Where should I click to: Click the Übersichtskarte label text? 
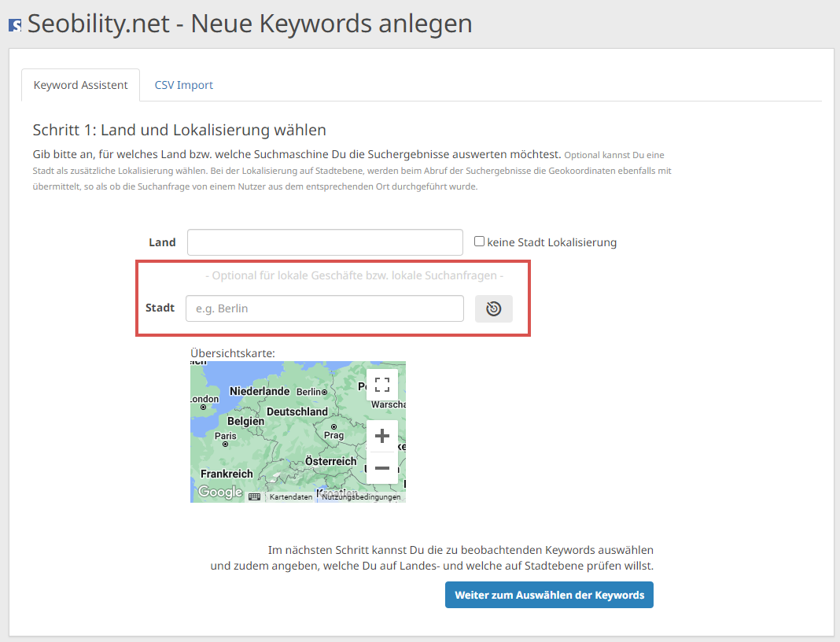point(233,353)
